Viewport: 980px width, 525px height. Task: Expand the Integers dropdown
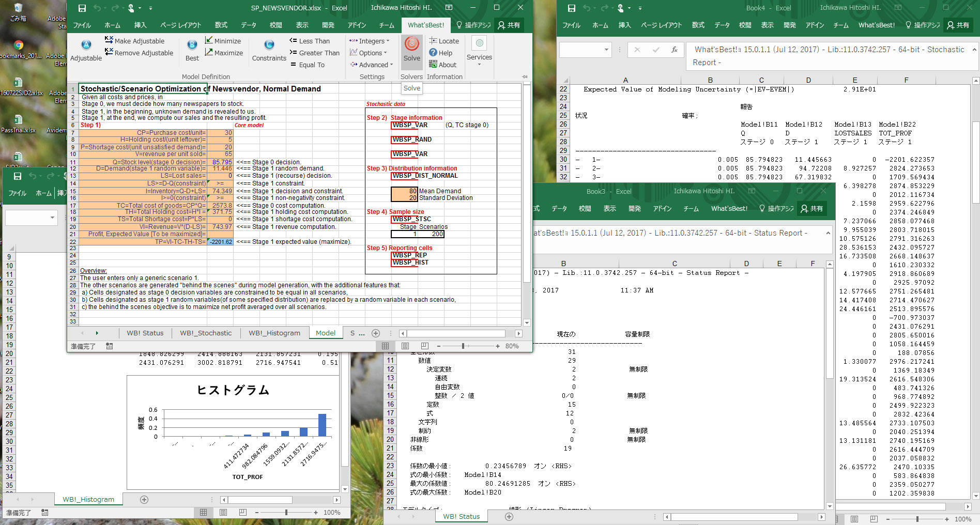tap(370, 41)
